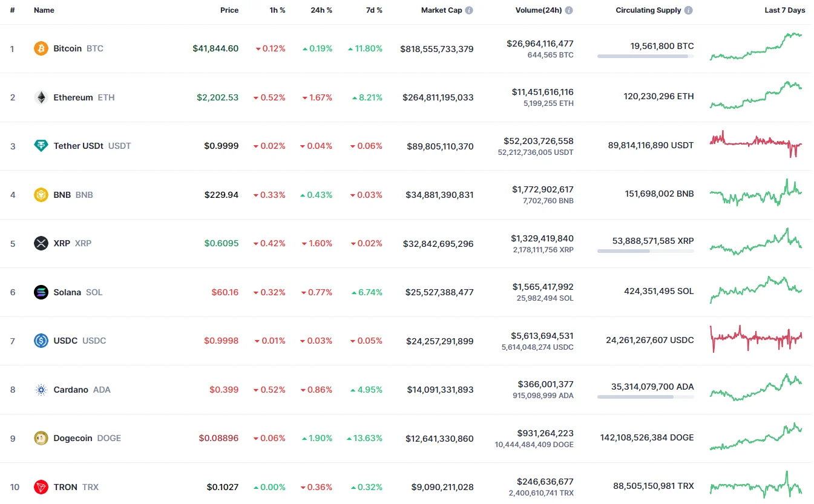Open the Cardano ADA name link
814x504 pixels.
pos(71,390)
